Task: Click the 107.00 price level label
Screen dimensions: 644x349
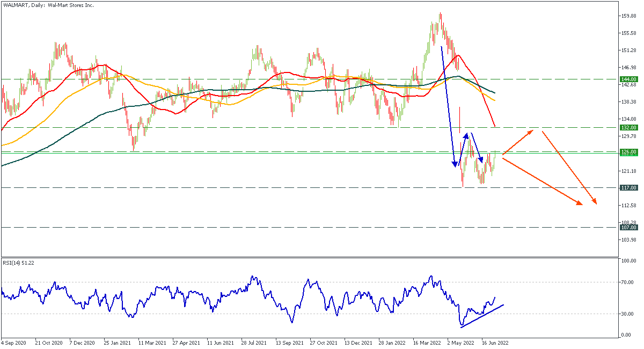Action: coord(629,228)
